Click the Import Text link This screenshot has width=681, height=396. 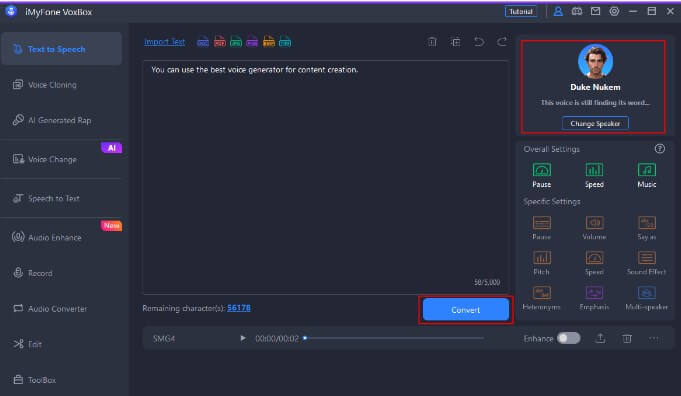click(x=165, y=42)
